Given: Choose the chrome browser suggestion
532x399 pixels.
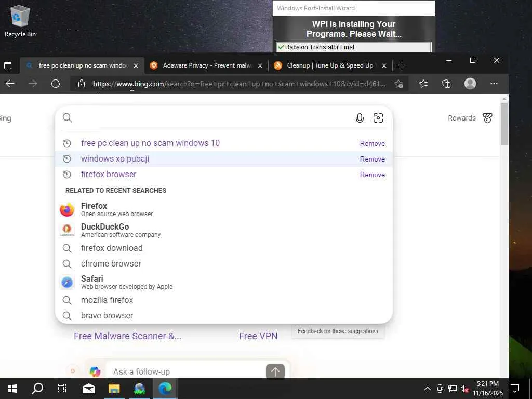Looking at the screenshot, I should point(223,263).
